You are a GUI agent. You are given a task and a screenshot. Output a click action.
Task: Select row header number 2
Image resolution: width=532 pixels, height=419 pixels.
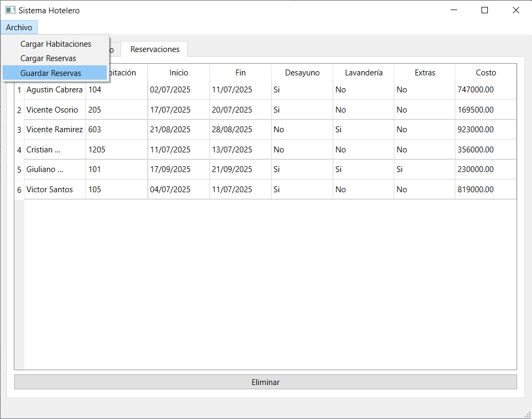(19, 110)
